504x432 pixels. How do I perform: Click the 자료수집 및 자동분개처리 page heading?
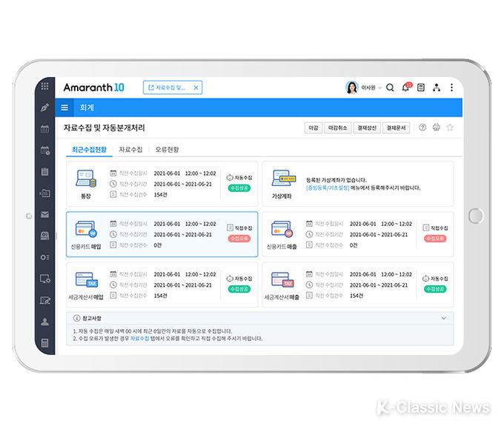pos(105,128)
